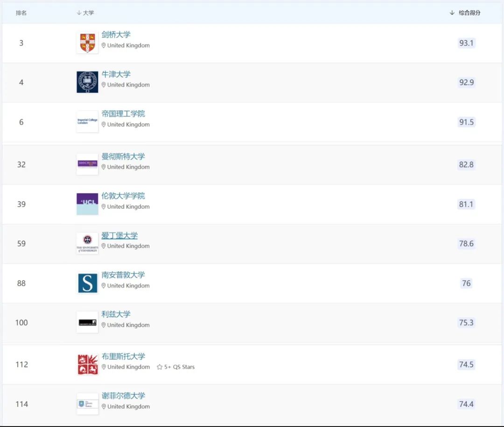Screen dimensions: 504x427
Task: Click the location pin under 剑桥大学
Action: pos(104,45)
